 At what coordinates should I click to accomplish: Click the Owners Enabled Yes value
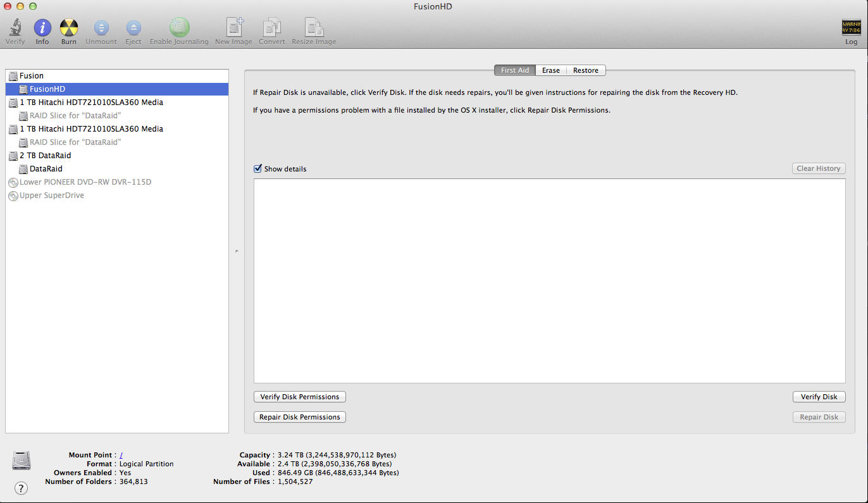(x=125, y=473)
